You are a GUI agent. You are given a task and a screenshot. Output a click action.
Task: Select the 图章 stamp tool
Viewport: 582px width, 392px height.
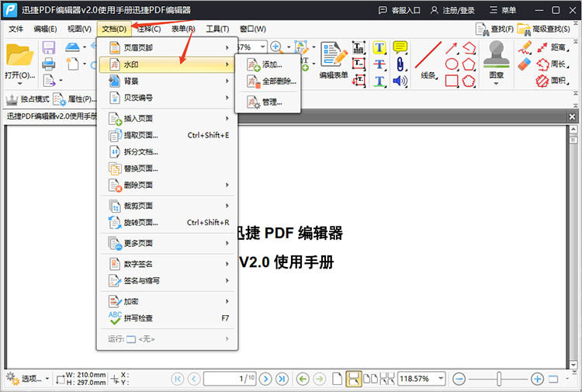pos(497,60)
